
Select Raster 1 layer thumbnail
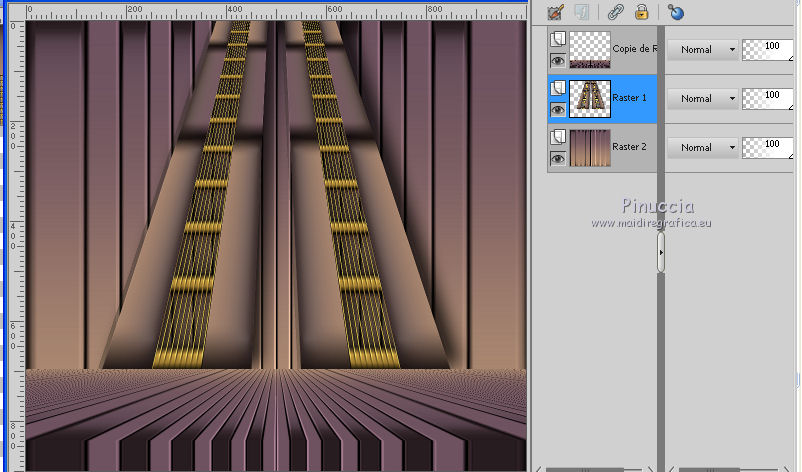click(x=590, y=99)
